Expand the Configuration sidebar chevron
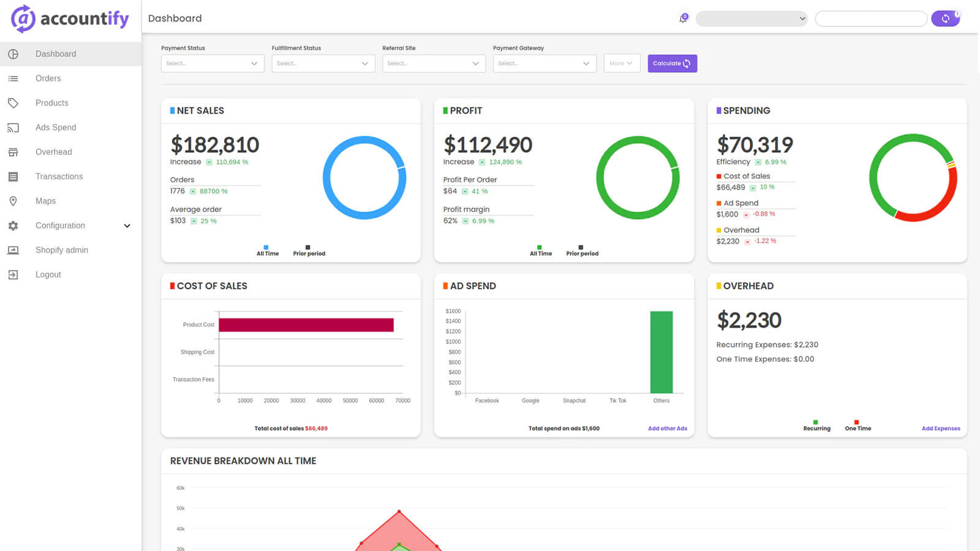The width and height of the screenshot is (980, 551). (127, 225)
